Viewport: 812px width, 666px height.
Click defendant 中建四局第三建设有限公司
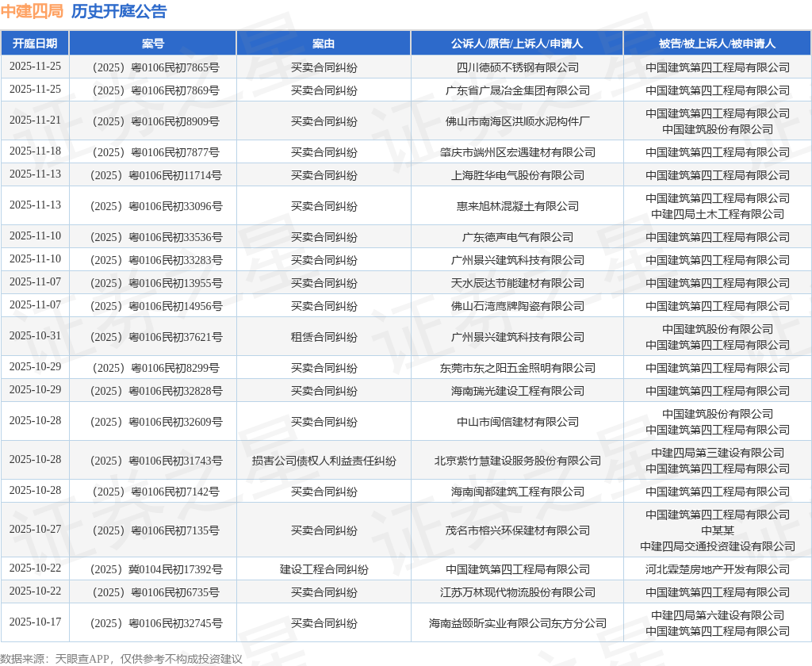click(x=718, y=453)
